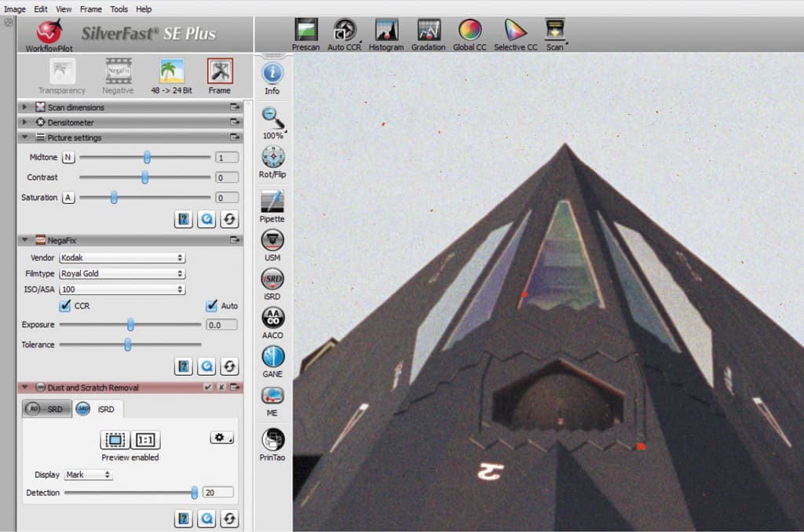Screen dimensions: 804x532
Task: Select the Pipette tool
Action: tap(272, 206)
